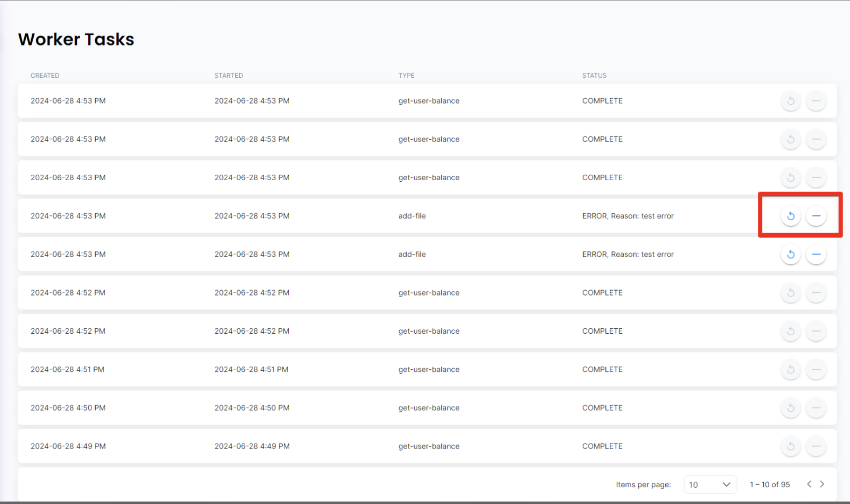Viewport: 850px width, 504px height.
Task: Click the CREATED column header
Action: pyautogui.click(x=45, y=75)
